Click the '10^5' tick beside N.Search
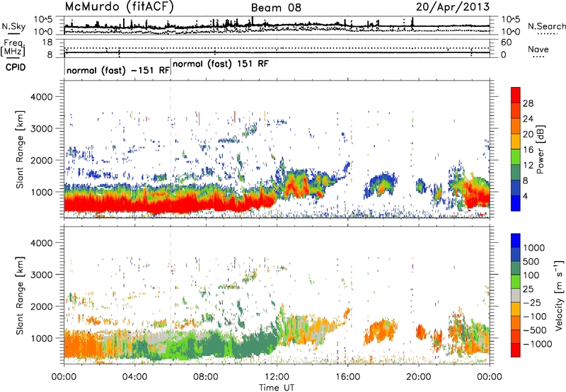The height and width of the screenshot is (392, 566). (510, 19)
